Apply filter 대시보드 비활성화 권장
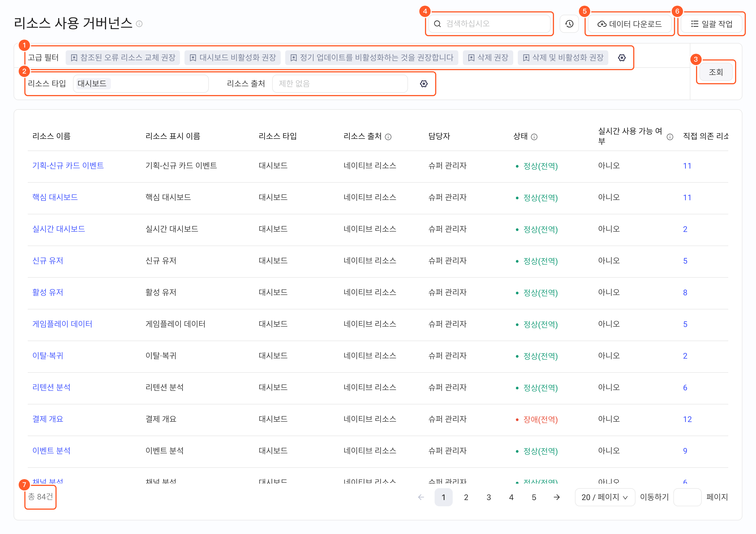The width and height of the screenshot is (756, 534). [233, 58]
